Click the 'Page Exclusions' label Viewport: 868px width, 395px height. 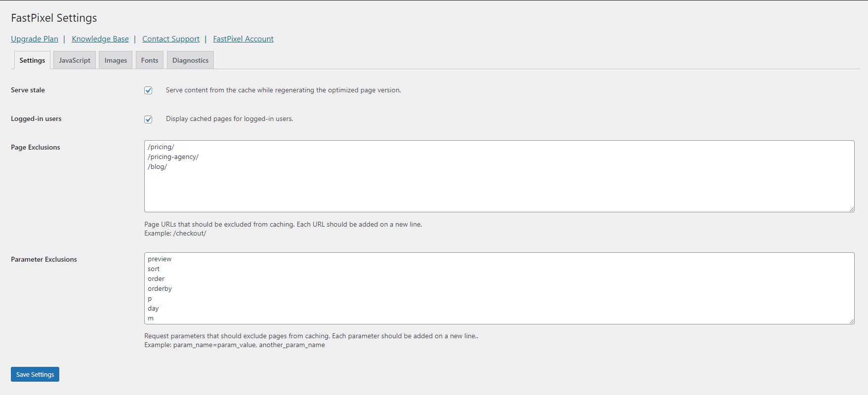(36, 147)
